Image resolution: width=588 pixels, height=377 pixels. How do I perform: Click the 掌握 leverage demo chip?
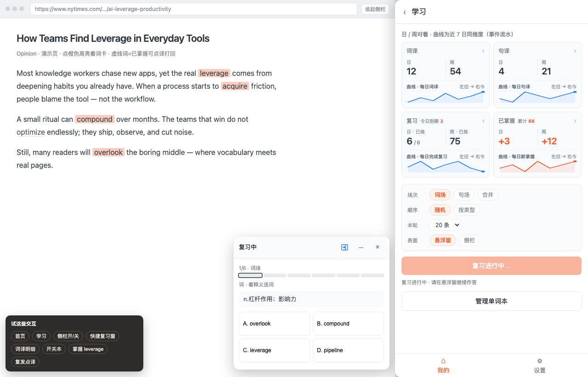[88, 349]
